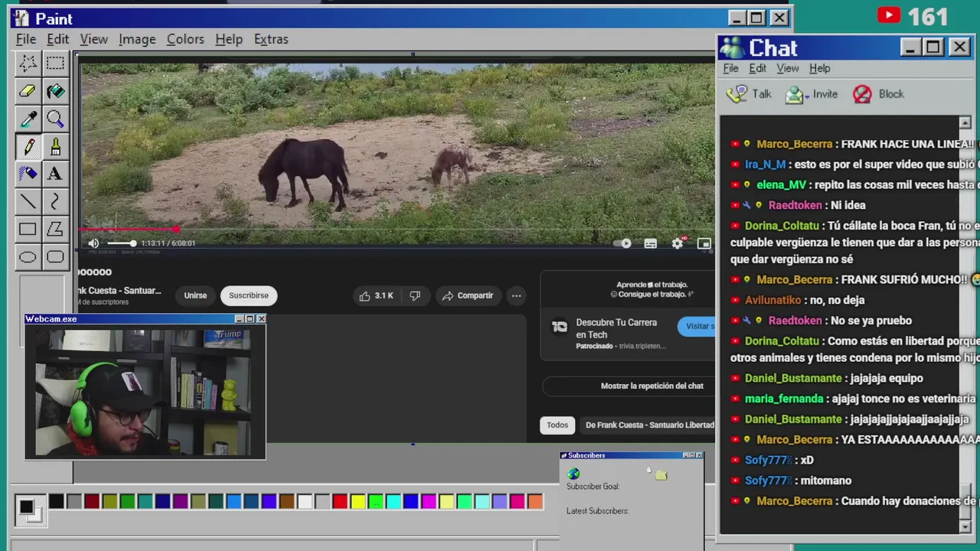Click the dislike thumbs-down icon
980x551 pixels.
(415, 295)
